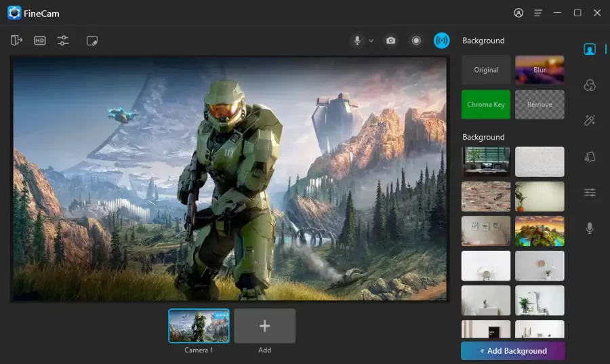This screenshot has width=610, height=364.
Task: Take a snapshot with camera icon
Action: click(x=390, y=41)
